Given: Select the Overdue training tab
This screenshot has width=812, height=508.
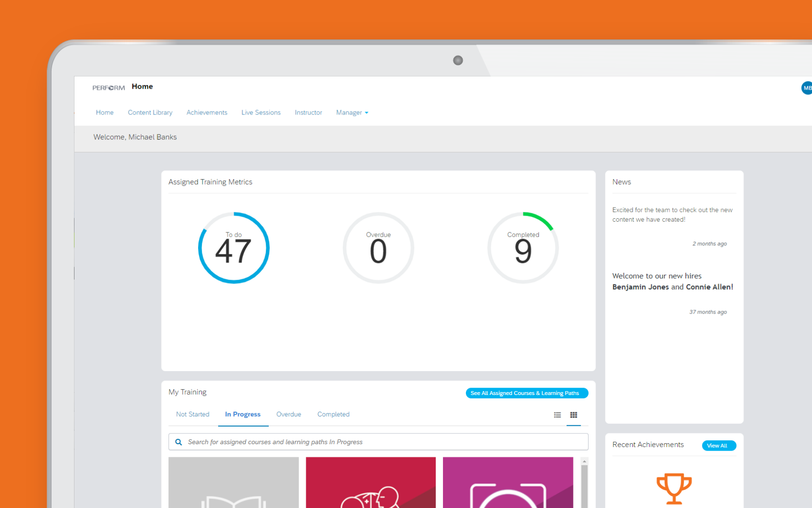Looking at the screenshot, I should pos(289,414).
